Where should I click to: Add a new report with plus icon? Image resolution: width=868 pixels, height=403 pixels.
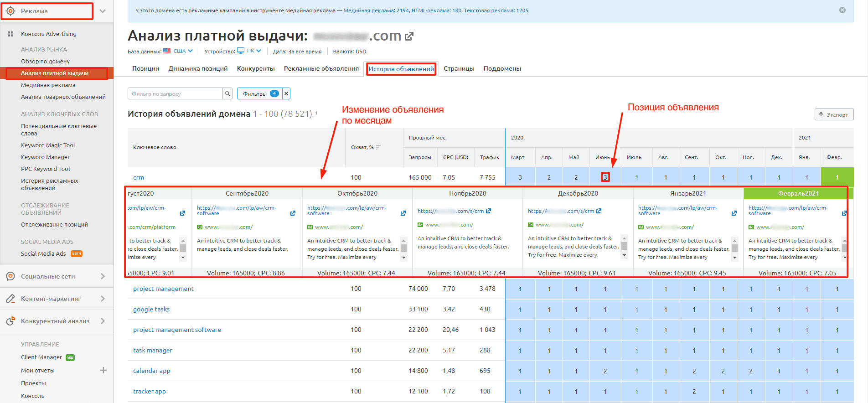coord(103,370)
